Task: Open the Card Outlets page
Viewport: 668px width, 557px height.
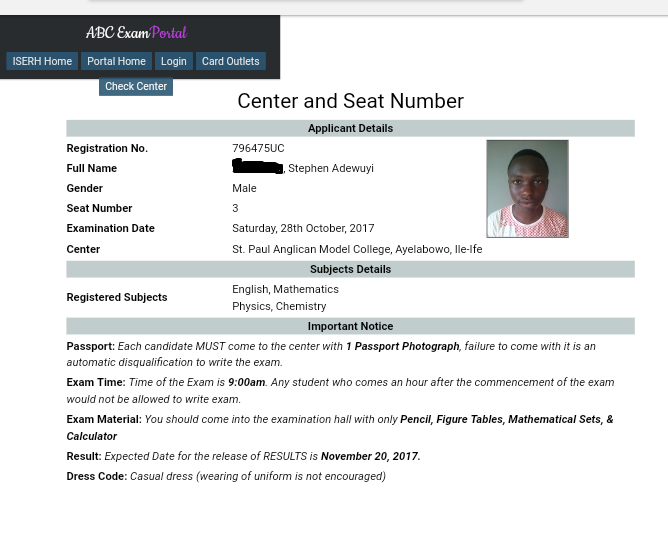Action: (230, 61)
